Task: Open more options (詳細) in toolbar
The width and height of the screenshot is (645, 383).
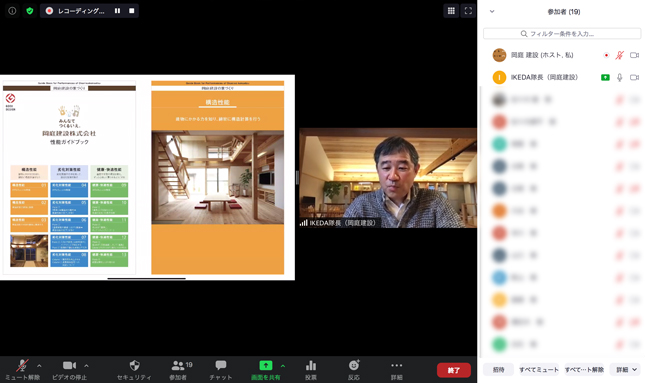Action: point(397,370)
